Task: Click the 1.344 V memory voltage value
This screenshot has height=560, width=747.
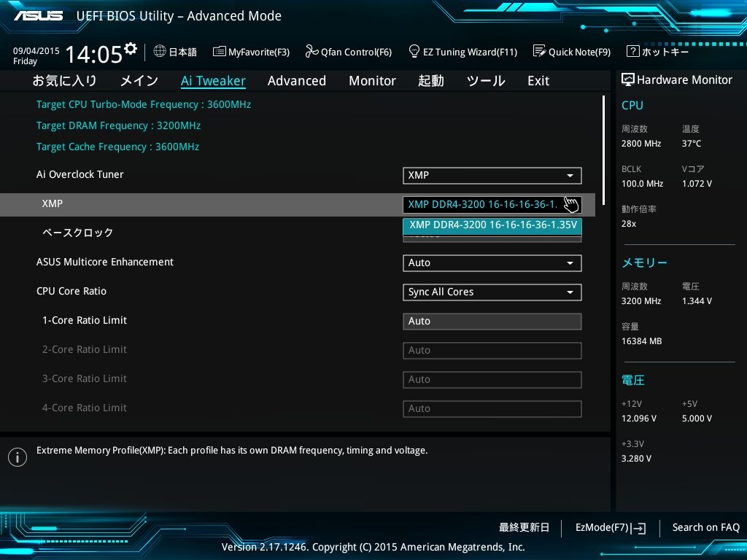Action: [697, 301]
